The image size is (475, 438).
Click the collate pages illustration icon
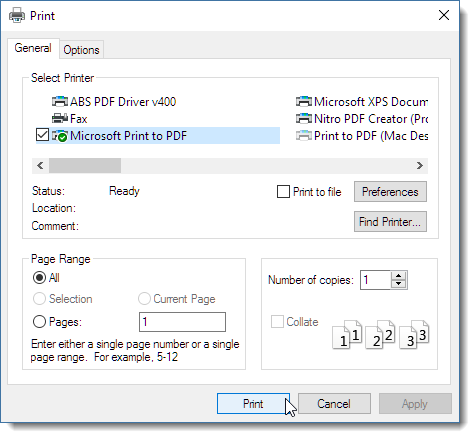pyautogui.click(x=381, y=334)
